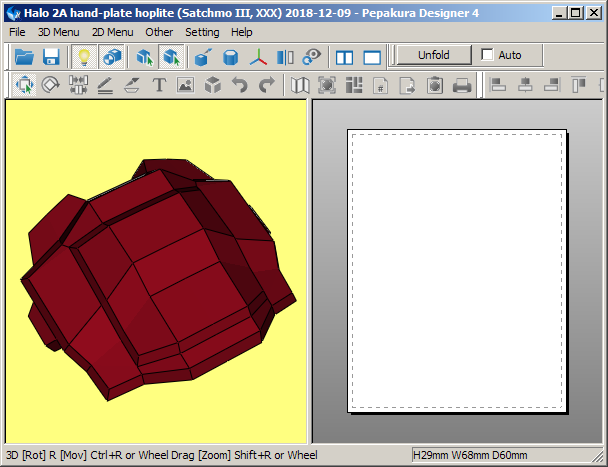The image size is (608, 467).
Task: Click the H29mm W68mm D60mm dimensions readout
Action: 470,455
